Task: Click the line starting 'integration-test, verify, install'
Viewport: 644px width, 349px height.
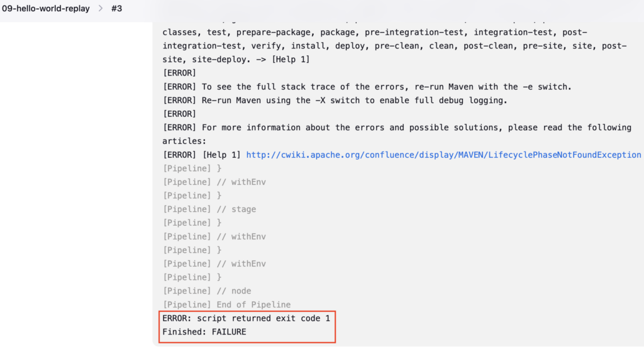Action: 395,45
